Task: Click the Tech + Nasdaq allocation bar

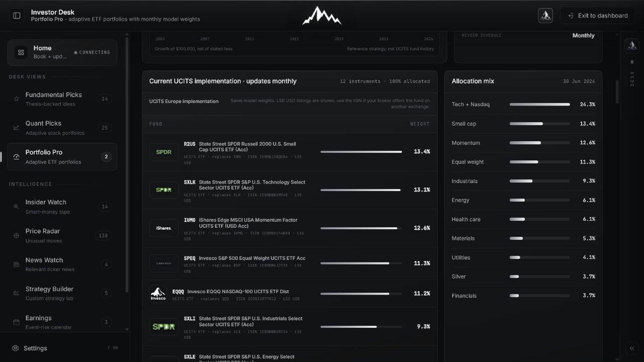Action: 540,105
